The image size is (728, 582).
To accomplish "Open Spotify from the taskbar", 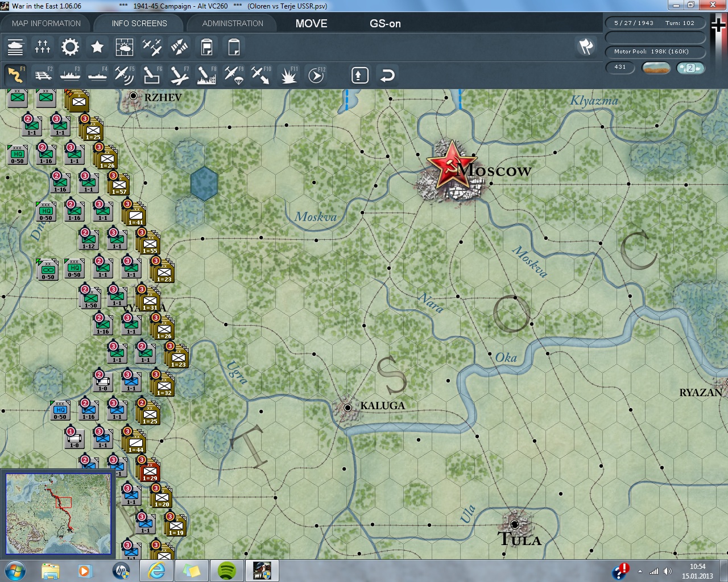I will [226, 571].
